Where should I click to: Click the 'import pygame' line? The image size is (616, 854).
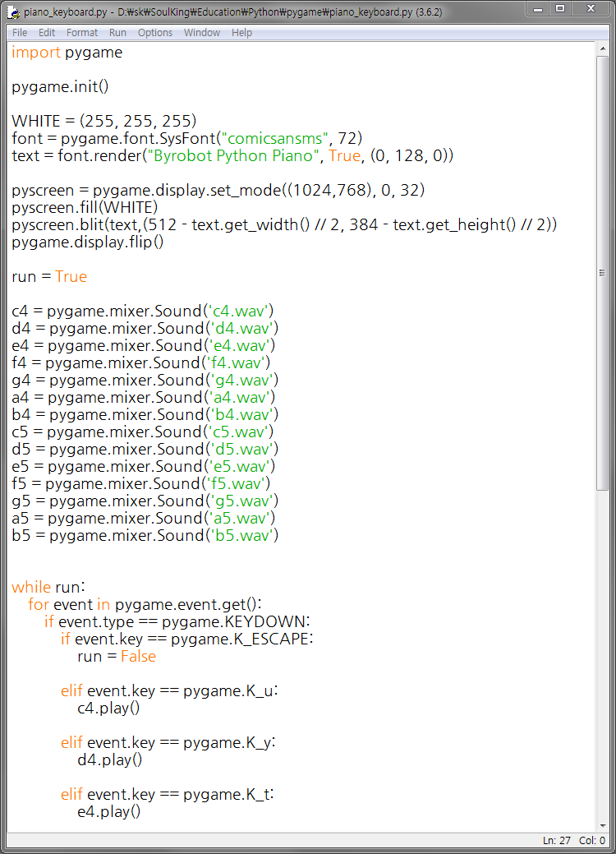tap(67, 53)
